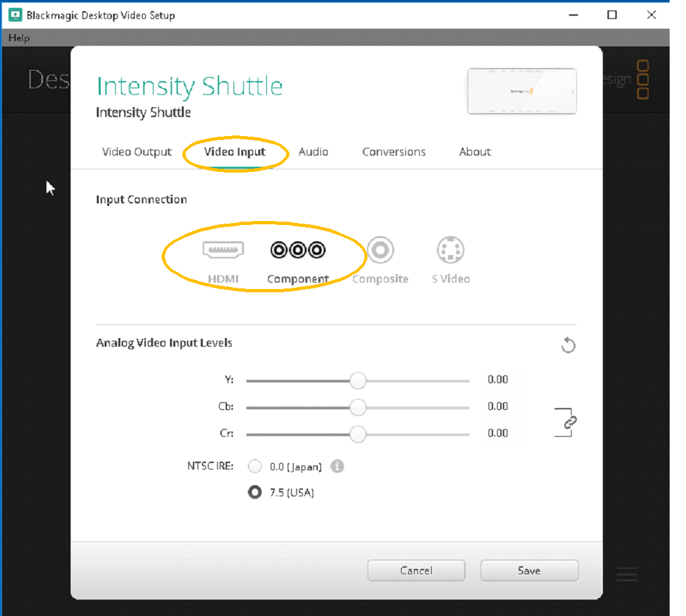Select the Composite input connector icon

tap(380, 250)
